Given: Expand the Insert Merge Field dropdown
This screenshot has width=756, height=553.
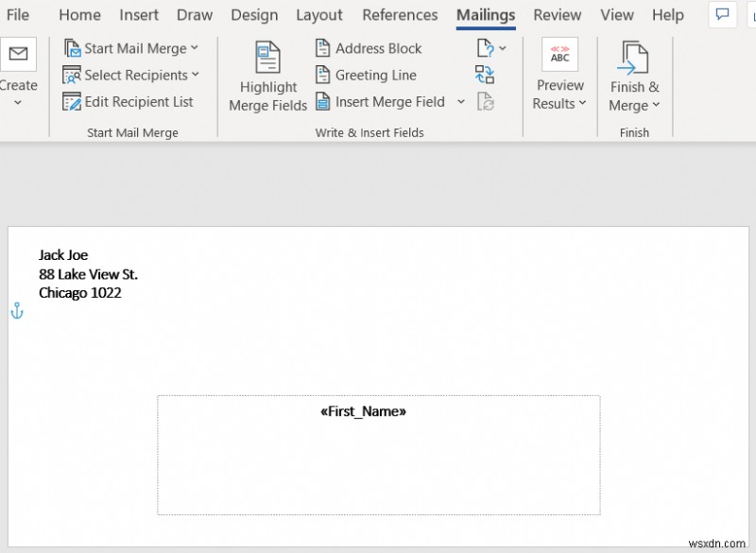Looking at the screenshot, I should tap(460, 101).
